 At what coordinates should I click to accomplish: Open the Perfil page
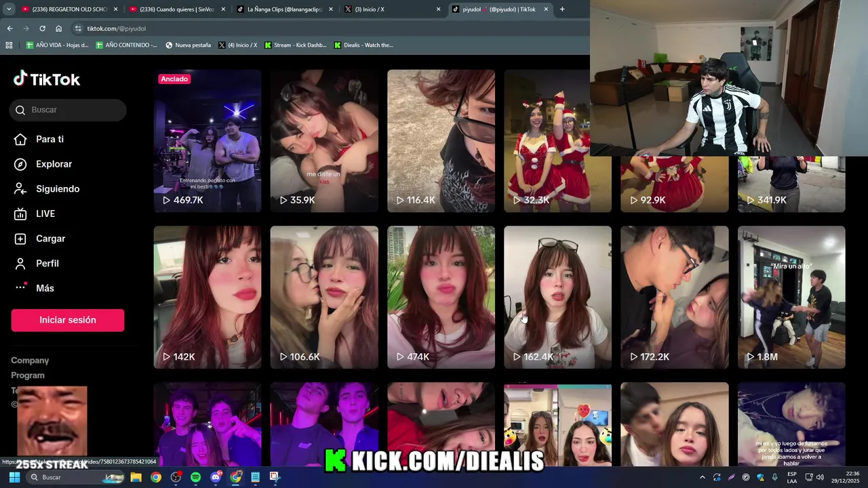tap(37, 263)
